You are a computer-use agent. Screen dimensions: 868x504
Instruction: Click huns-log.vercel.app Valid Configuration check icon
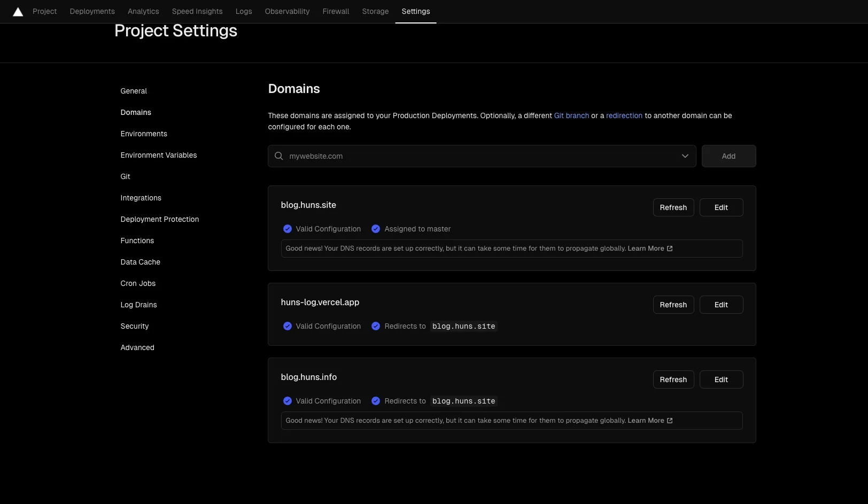[x=288, y=326]
